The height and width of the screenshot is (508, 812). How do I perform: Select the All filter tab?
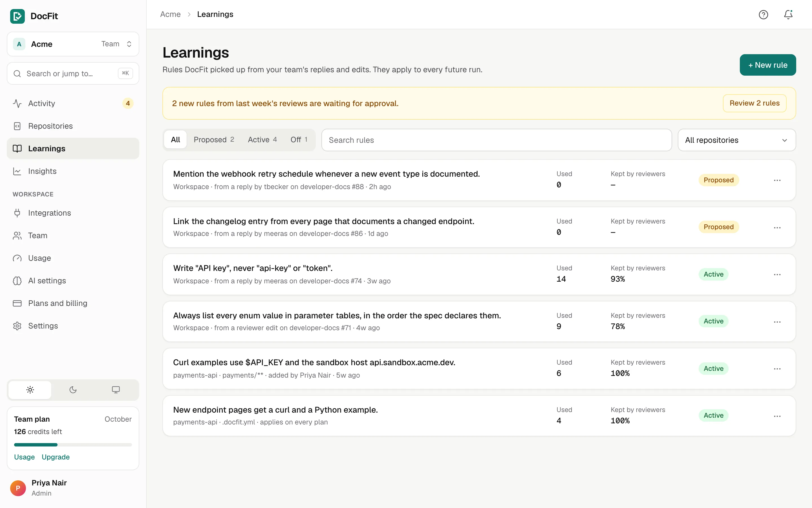[175, 140]
